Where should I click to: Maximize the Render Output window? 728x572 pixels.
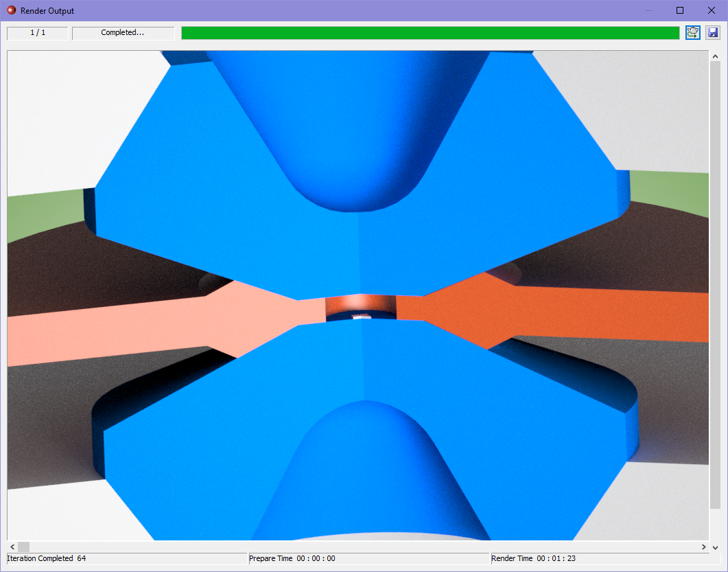(x=680, y=10)
